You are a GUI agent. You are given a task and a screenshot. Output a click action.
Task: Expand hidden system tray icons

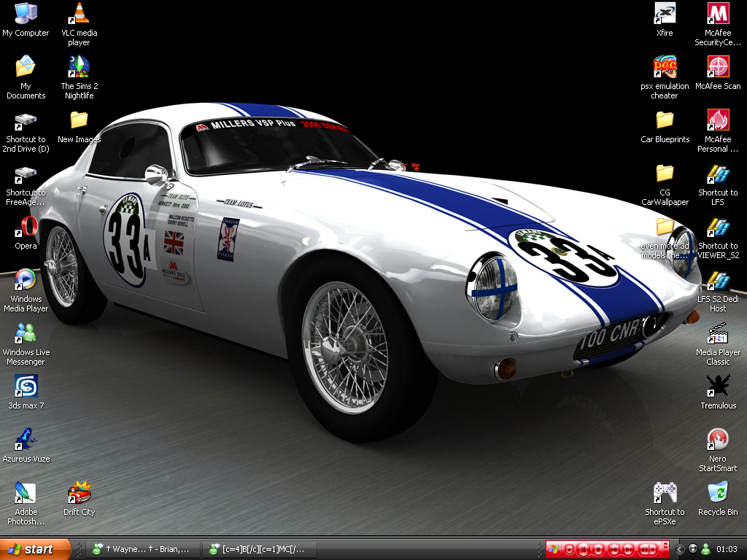pos(679,550)
